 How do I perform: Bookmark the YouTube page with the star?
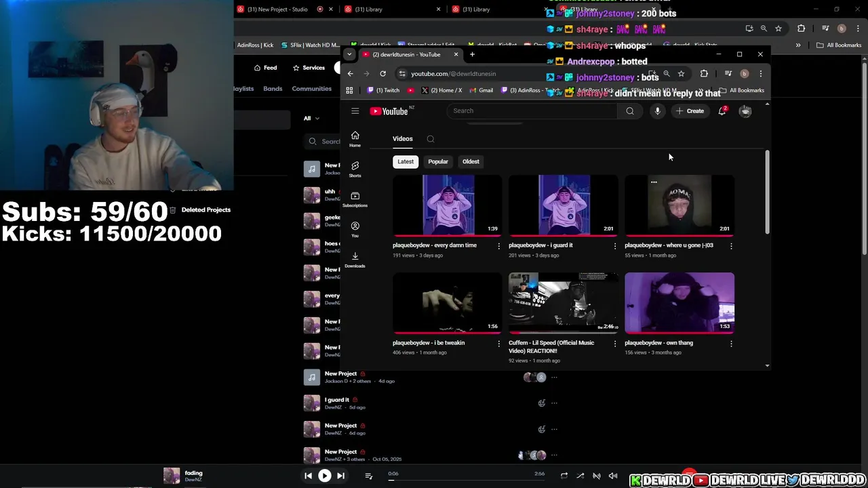(681, 74)
